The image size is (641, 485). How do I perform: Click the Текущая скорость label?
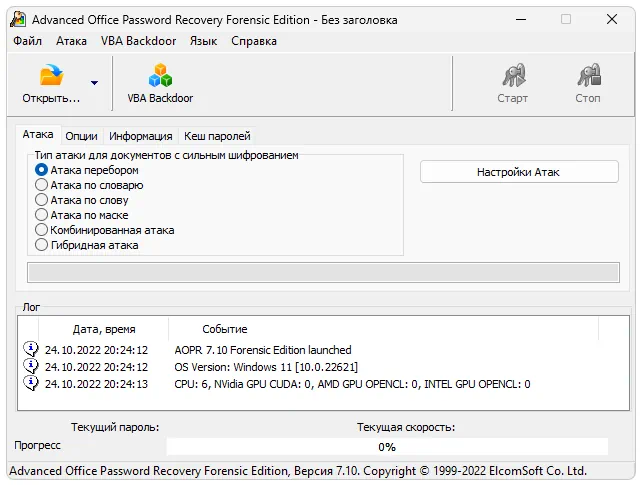click(x=406, y=427)
